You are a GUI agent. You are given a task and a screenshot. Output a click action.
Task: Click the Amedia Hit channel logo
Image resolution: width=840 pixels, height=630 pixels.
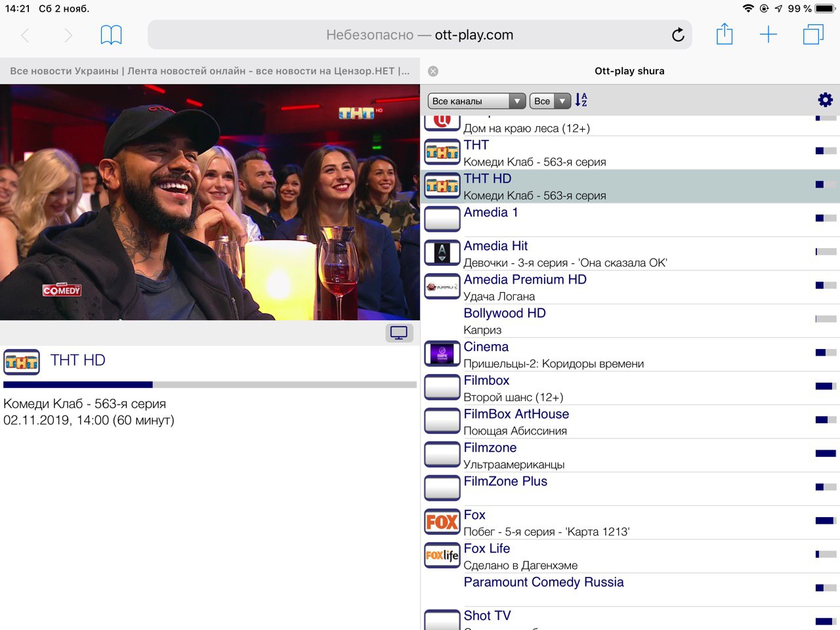point(442,253)
